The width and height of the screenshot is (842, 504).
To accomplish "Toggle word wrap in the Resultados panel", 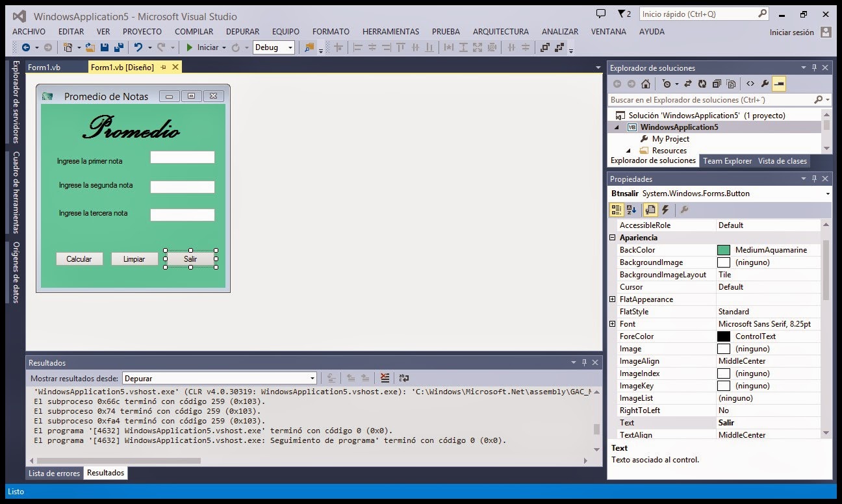I will tap(403, 378).
